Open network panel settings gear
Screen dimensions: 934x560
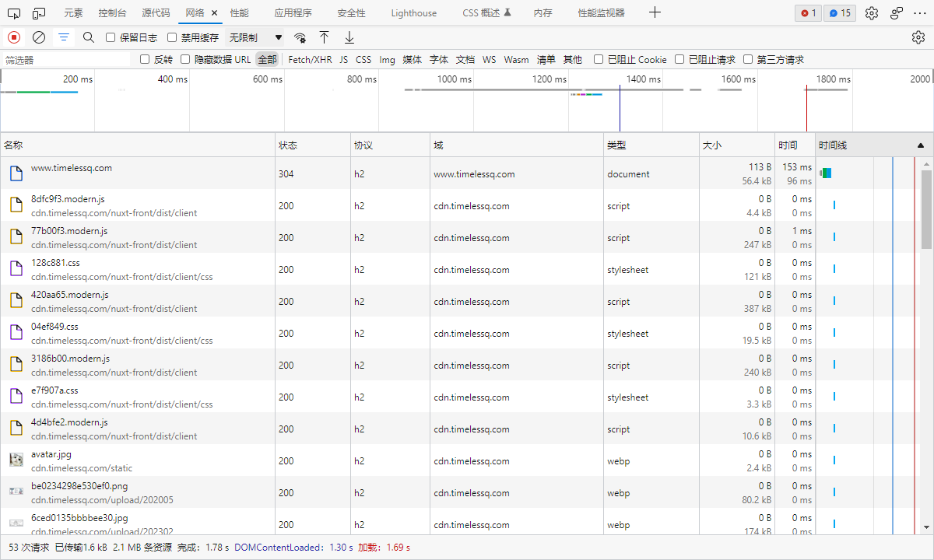point(918,37)
